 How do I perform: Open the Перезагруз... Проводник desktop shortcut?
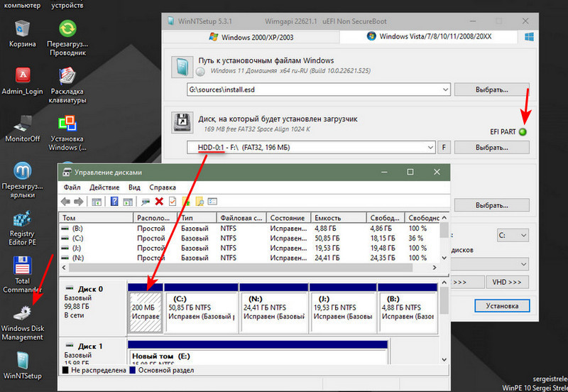(x=67, y=38)
